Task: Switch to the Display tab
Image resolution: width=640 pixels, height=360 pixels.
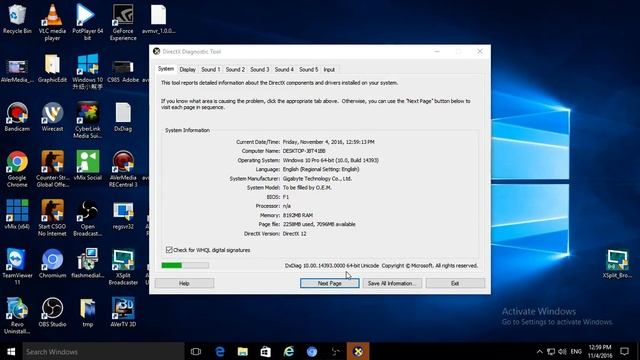Action: (x=187, y=69)
